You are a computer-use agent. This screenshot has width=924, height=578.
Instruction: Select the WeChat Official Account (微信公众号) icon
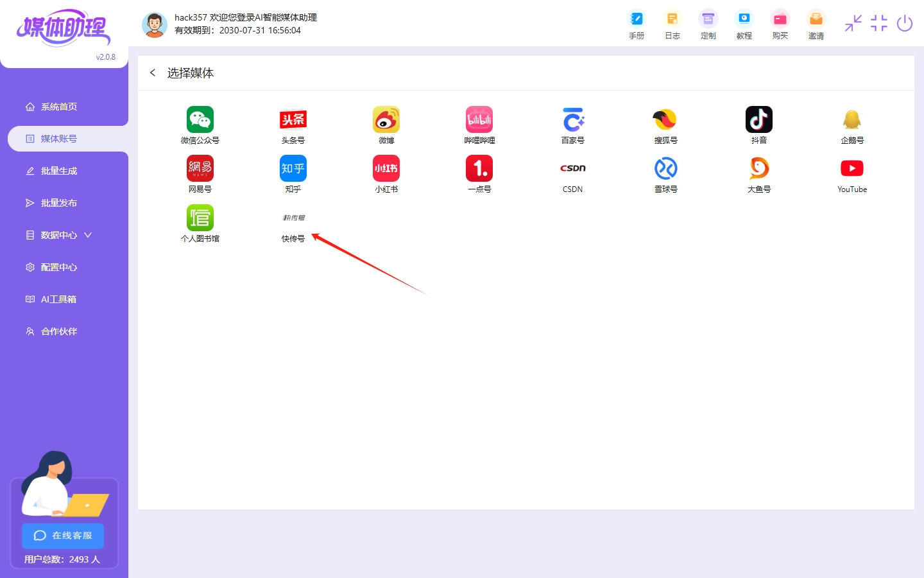point(200,119)
